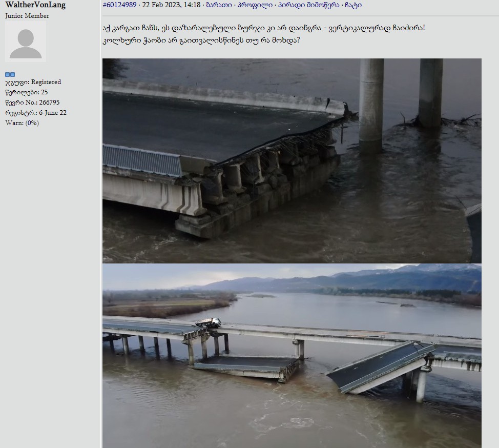Image resolution: width=499 pixels, height=448 pixels.
Task: Open პირადი მიმოწერა private messaging
Action: coord(309,5)
